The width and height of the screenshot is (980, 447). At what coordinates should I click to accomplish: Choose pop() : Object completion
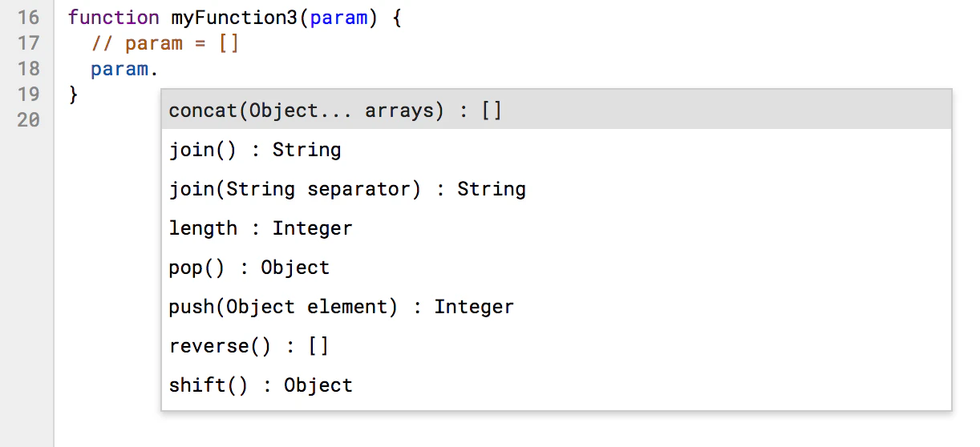[557, 267]
